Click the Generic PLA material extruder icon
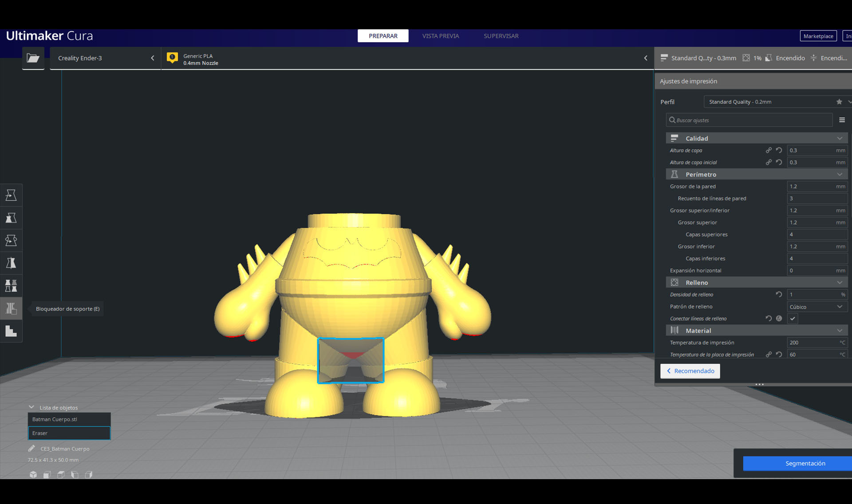 tap(172, 58)
